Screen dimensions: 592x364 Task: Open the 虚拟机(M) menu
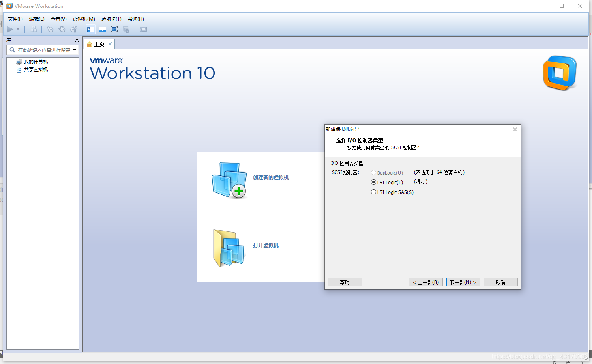click(84, 19)
